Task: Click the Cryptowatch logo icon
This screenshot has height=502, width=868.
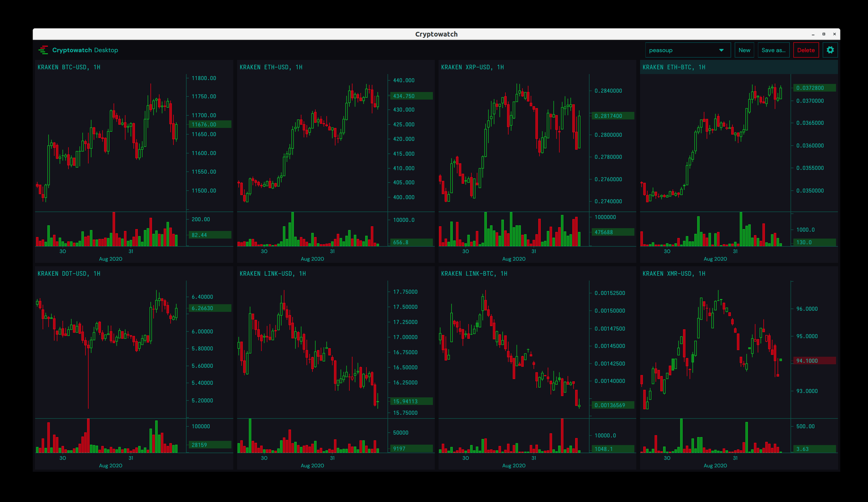Action: (43, 50)
